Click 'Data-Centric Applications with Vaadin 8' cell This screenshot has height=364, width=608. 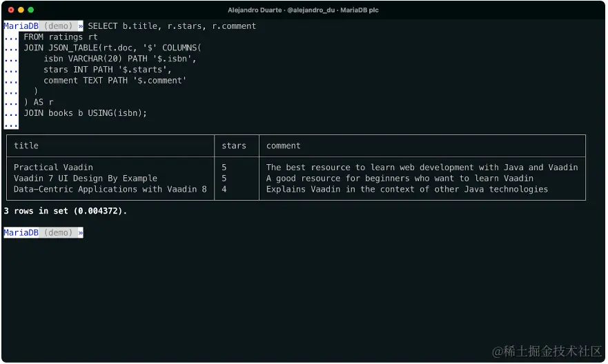tap(110, 189)
